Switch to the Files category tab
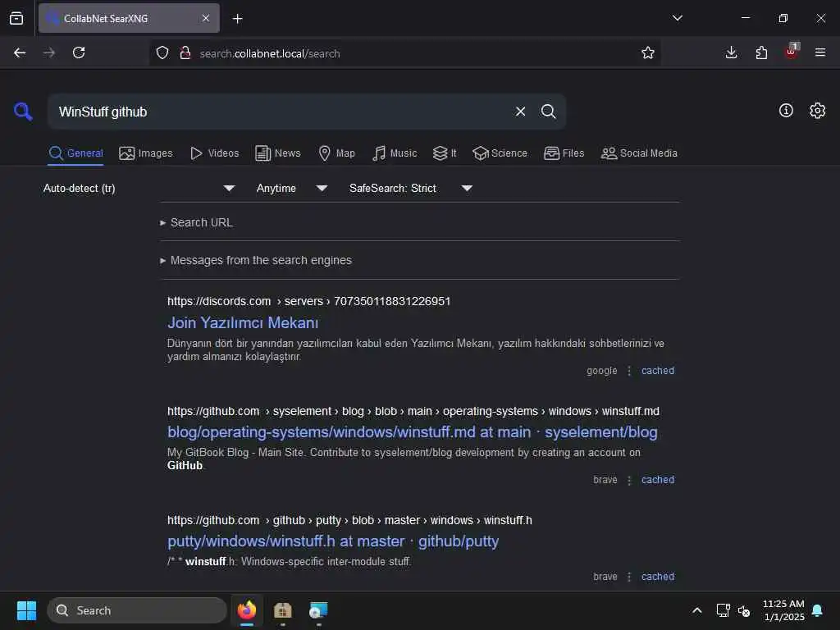 (x=564, y=153)
